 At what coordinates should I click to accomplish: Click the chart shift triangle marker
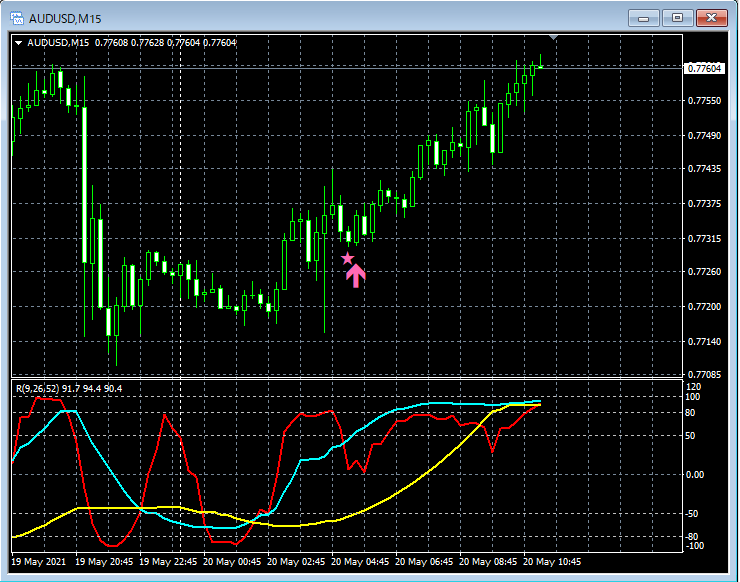coord(554,37)
